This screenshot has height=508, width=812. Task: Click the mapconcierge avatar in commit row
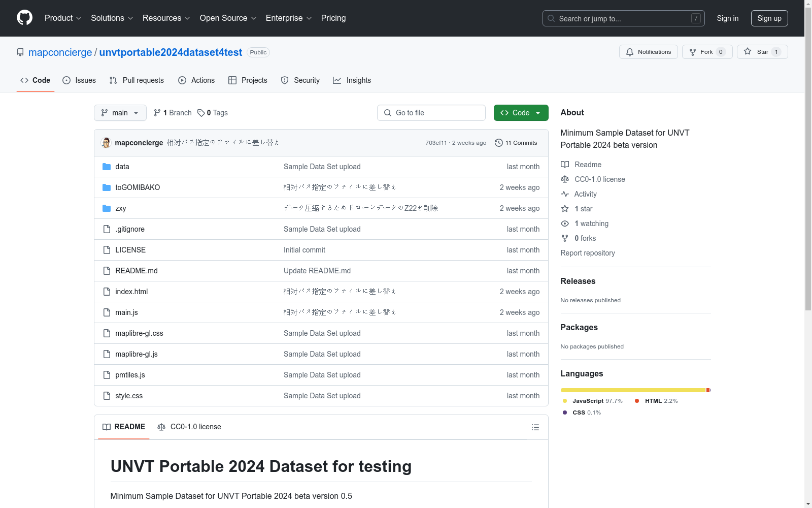[x=106, y=143]
